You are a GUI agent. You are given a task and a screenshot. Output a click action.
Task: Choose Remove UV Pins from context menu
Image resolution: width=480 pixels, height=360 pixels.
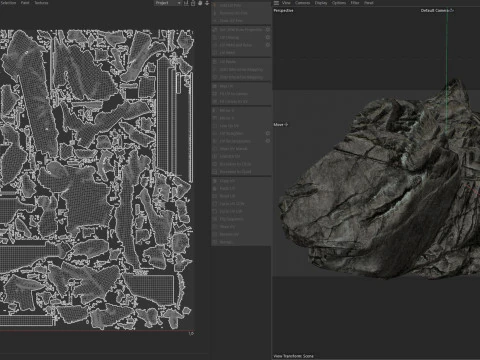[241, 13]
